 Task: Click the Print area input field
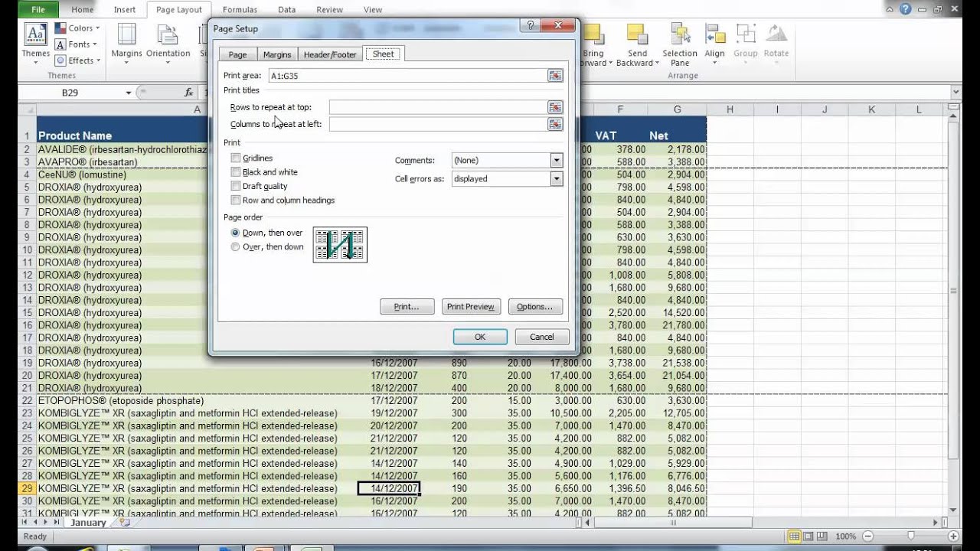tap(407, 76)
